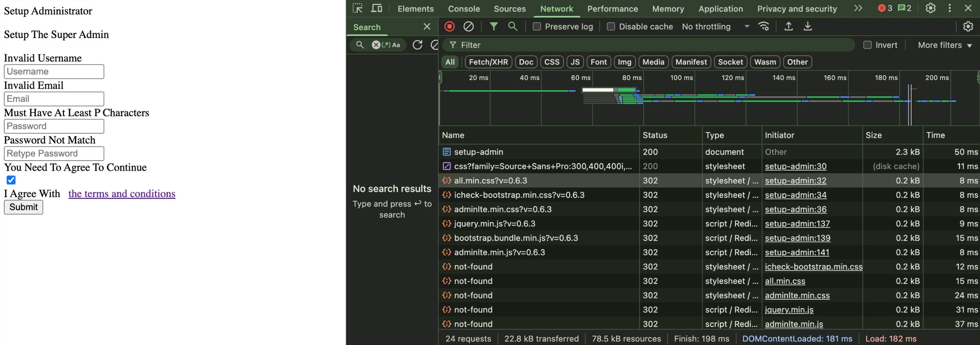Switch to the Elements tab
The height and width of the screenshot is (345, 980).
(415, 8)
